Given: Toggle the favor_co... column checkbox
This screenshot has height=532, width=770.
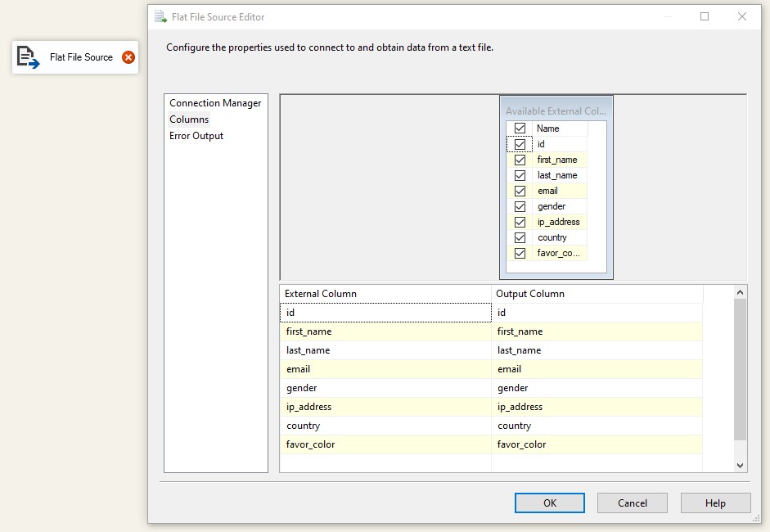Looking at the screenshot, I should tap(520, 253).
